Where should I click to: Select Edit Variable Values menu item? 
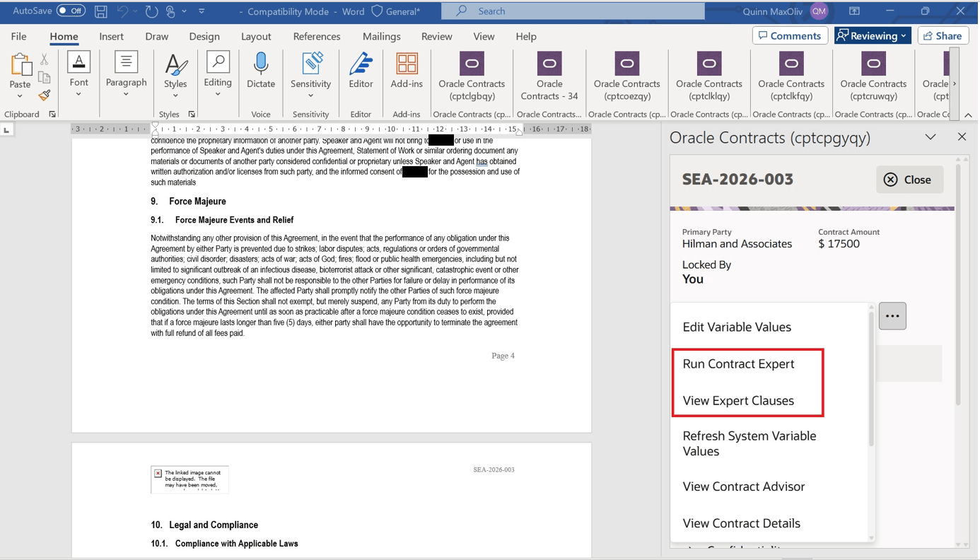pyautogui.click(x=737, y=327)
